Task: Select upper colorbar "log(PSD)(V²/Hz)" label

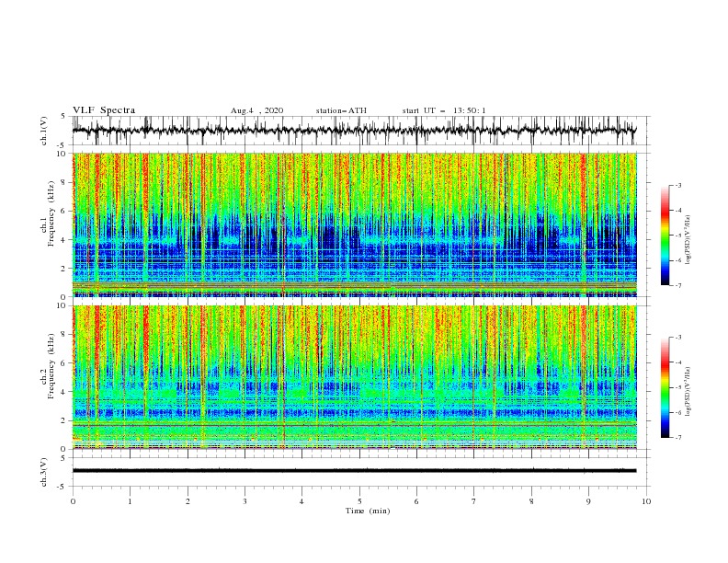Action: [x=688, y=240]
